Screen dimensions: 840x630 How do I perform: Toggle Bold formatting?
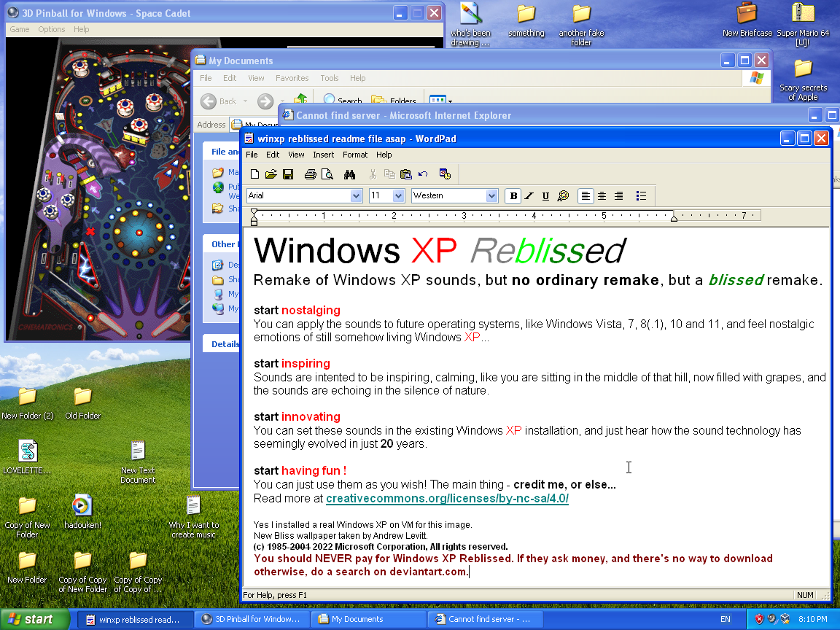(x=513, y=195)
